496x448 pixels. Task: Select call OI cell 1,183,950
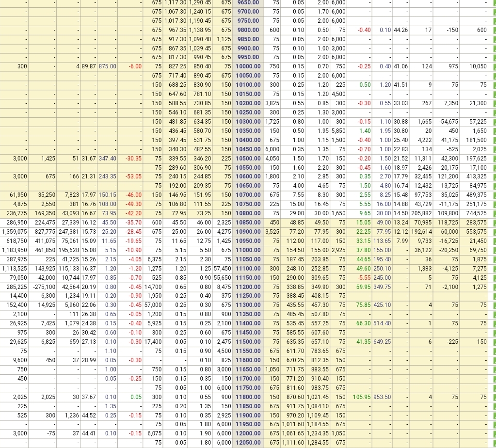pos(15,250)
